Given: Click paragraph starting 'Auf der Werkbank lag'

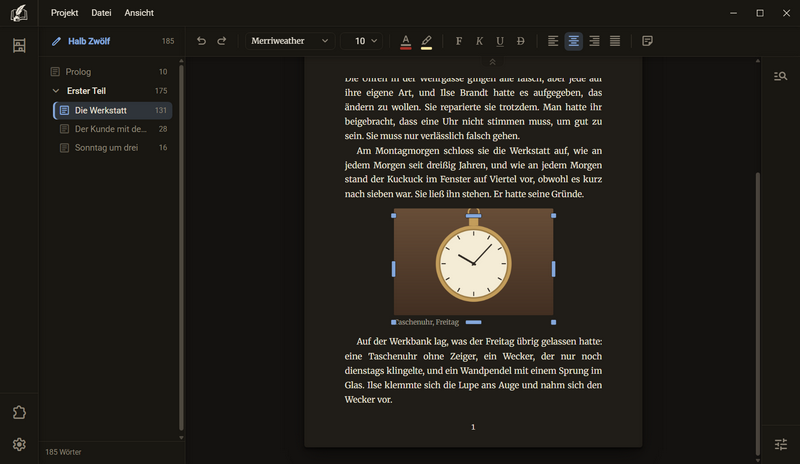Looking at the screenshot, I should pos(473,371).
